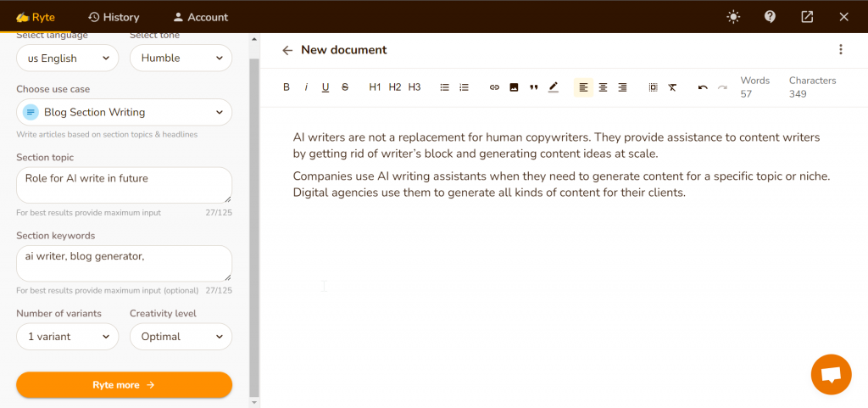Open the Creativity level dropdown
Viewport: 868px width, 408px height.
click(181, 337)
